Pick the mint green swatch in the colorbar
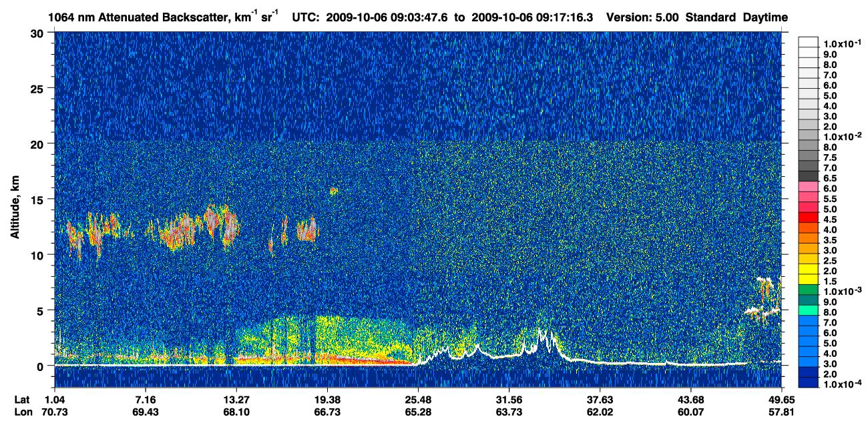The height and width of the screenshot is (445, 868). click(809, 311)
